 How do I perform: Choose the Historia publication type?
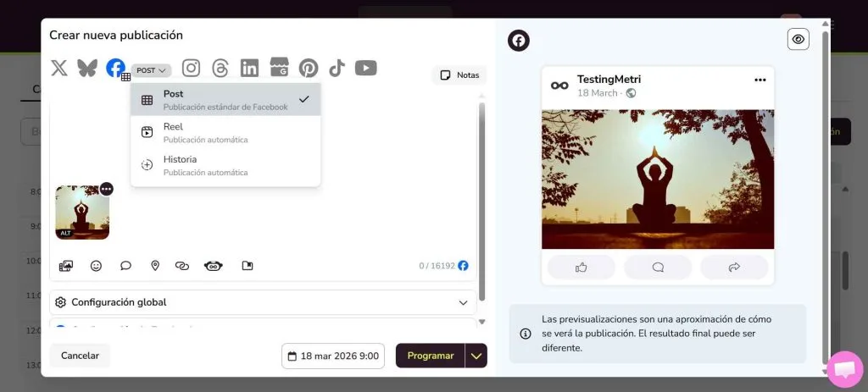225,165
